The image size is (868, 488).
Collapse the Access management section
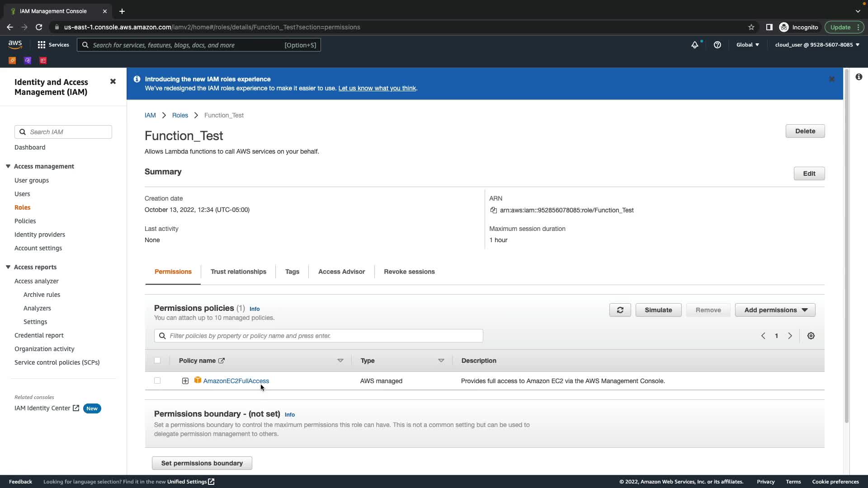(x=8, y=166)
